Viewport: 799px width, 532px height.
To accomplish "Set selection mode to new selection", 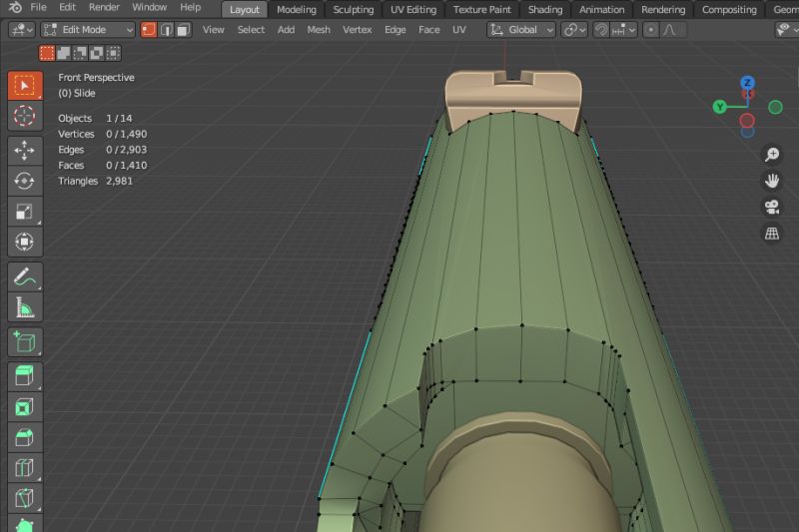I will [x=47, y=53].
